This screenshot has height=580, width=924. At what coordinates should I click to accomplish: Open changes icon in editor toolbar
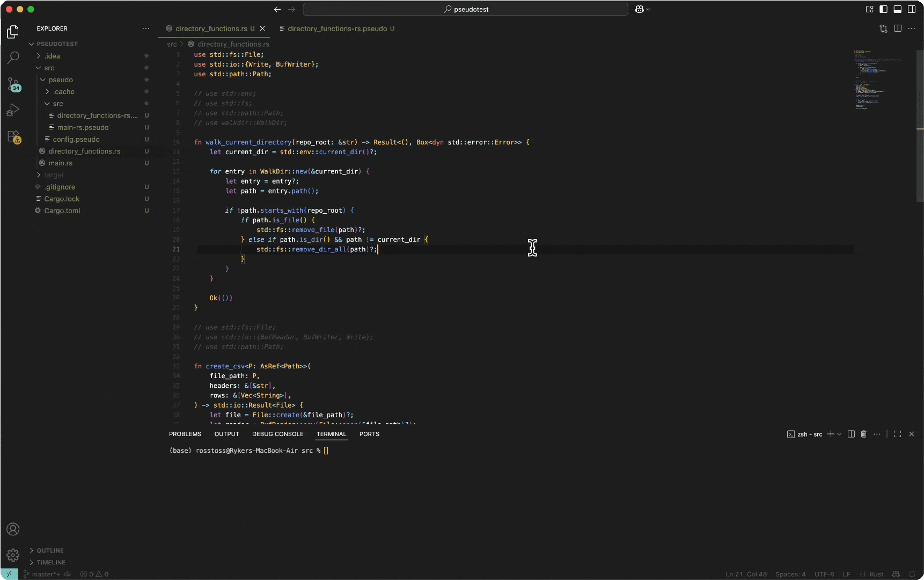pyautogui.click(x=883, y=28)
